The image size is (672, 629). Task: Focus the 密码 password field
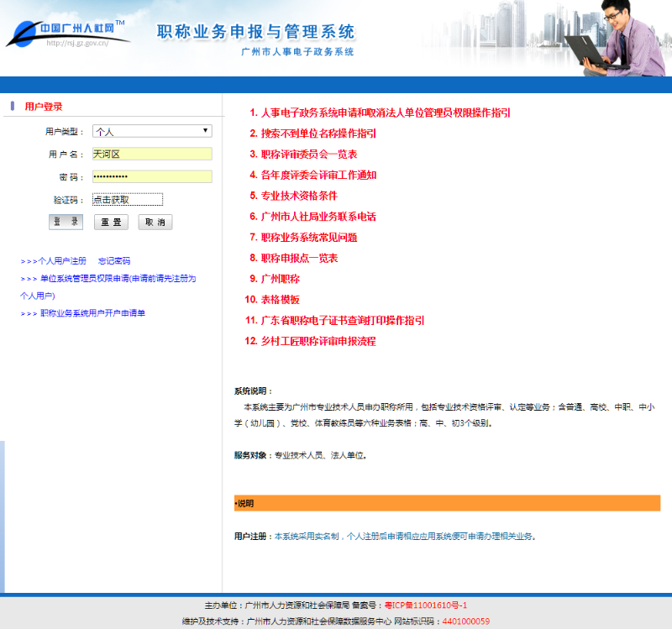pos(151,176)
